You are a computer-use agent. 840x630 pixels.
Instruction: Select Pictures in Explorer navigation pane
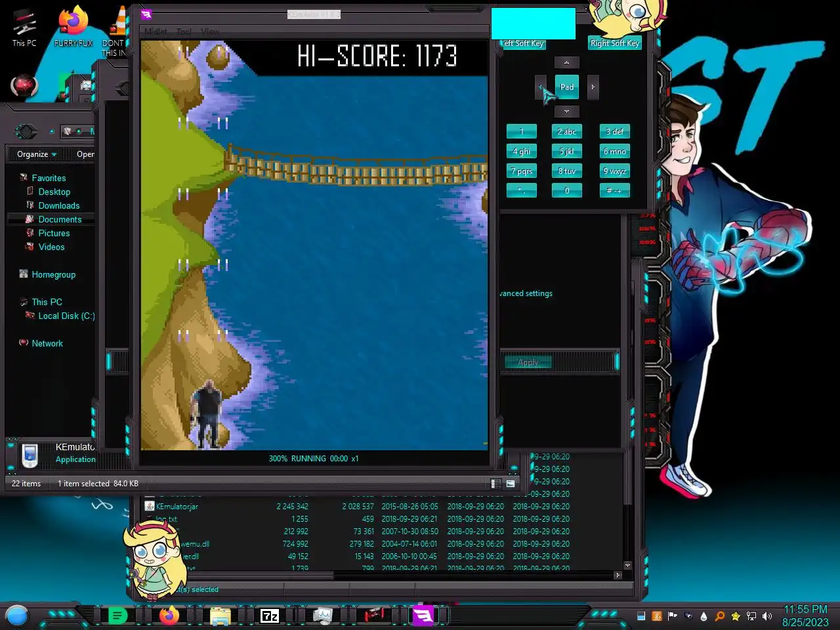coord(54,233)
